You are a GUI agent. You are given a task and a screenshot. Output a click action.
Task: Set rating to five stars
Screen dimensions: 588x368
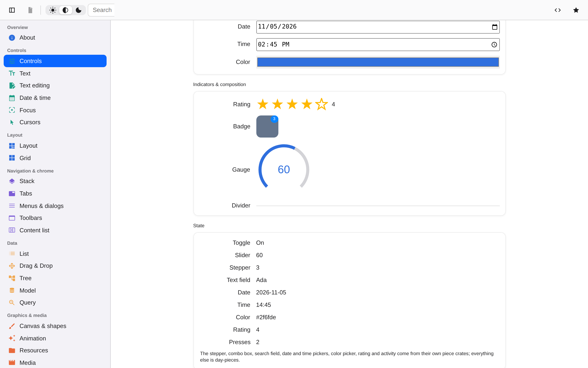322,104
